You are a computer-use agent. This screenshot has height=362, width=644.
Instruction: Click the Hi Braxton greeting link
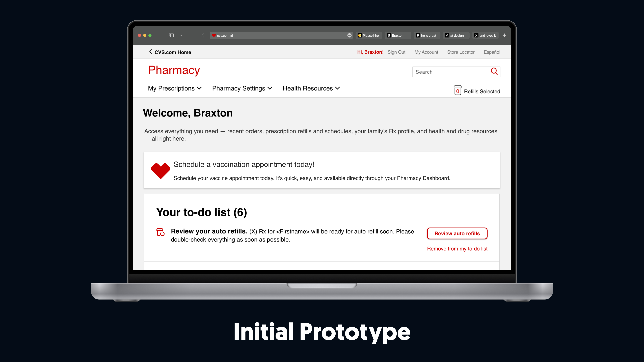click(x=371, y=52)
